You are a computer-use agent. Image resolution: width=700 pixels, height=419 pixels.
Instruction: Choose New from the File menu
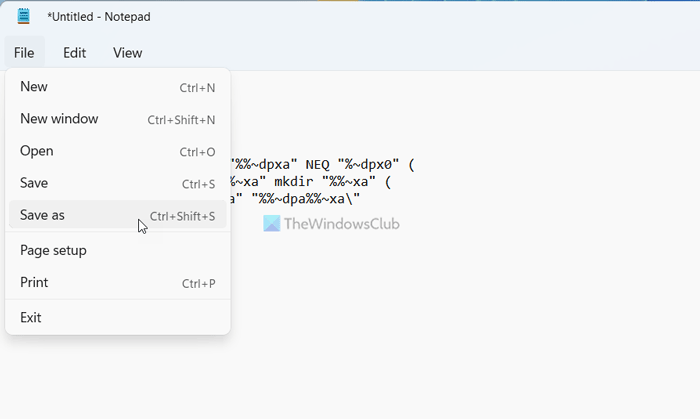tap(34, 87)
